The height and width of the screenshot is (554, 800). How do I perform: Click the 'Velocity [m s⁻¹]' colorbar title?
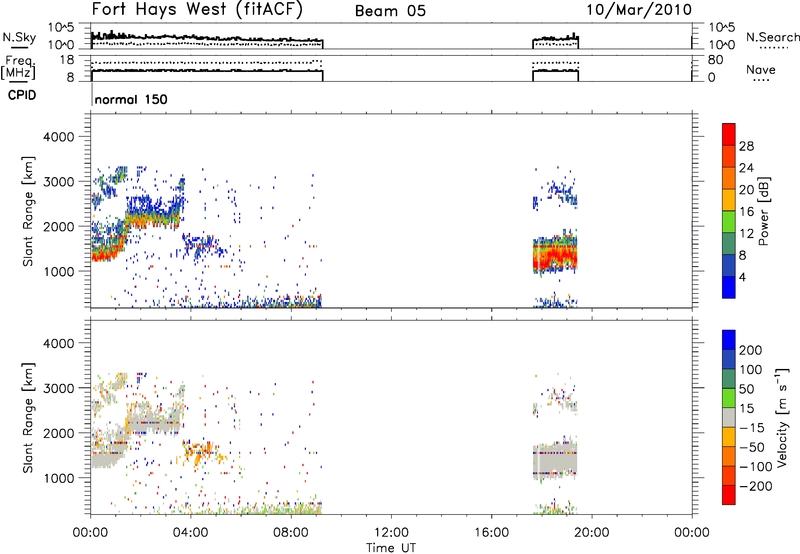click(782, 417)
